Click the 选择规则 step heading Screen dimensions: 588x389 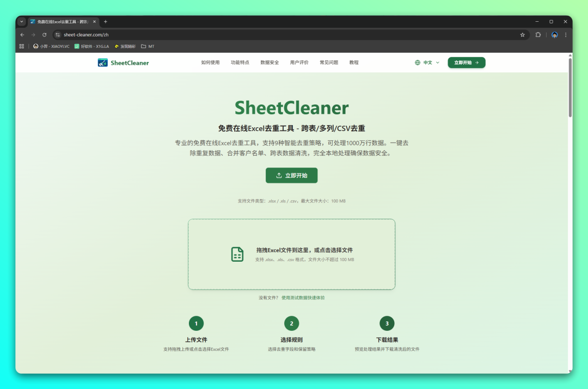(x=291, y=340)
